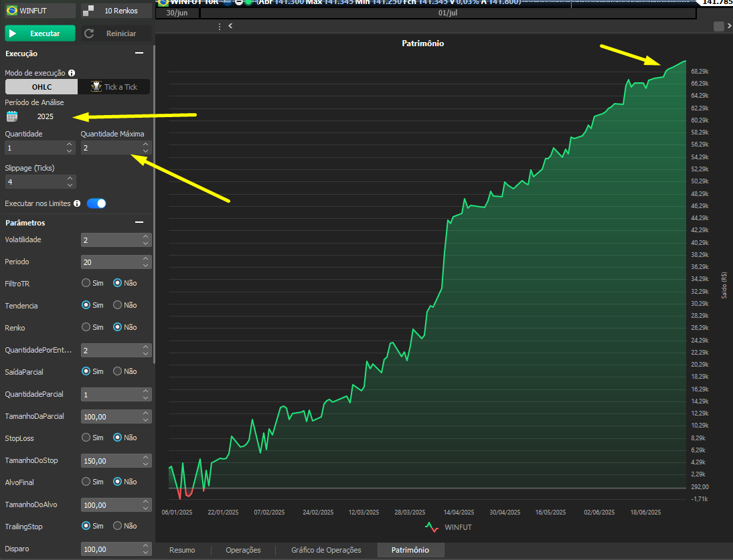Click the WINFUT legend line icon

pos(432,527)
